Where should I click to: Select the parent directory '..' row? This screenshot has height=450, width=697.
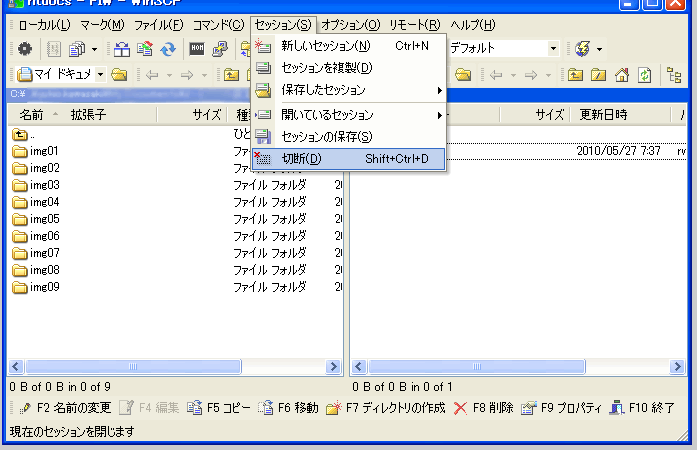pyautogui.click(x=23, y=134)
